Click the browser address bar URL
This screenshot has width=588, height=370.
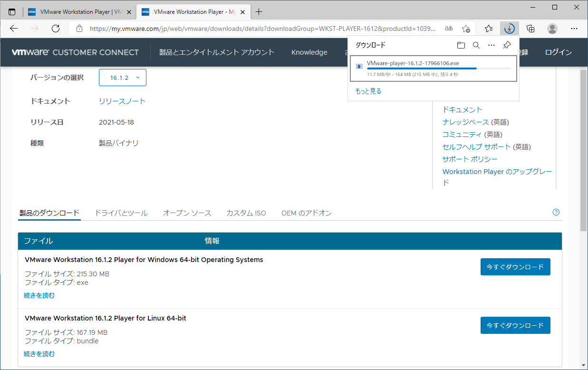(261, 29)
